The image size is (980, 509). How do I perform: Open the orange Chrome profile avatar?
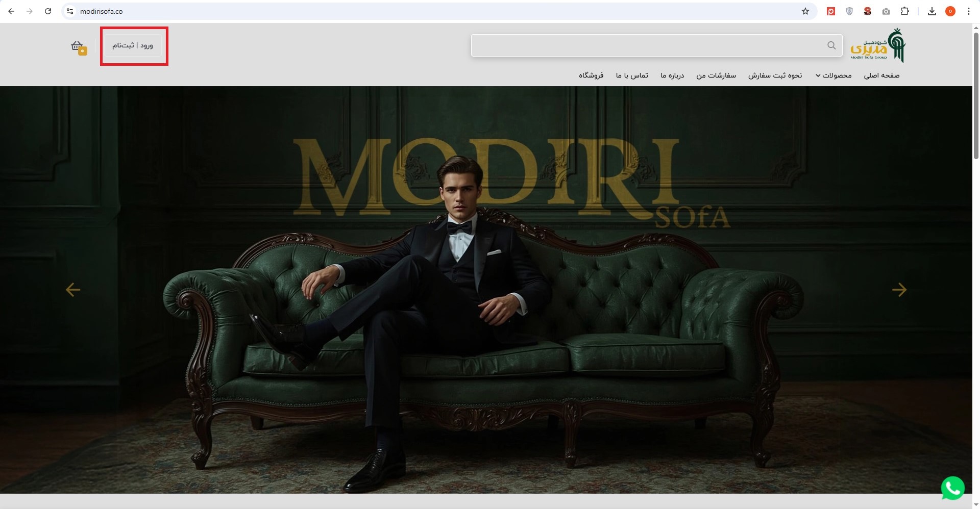950,11
